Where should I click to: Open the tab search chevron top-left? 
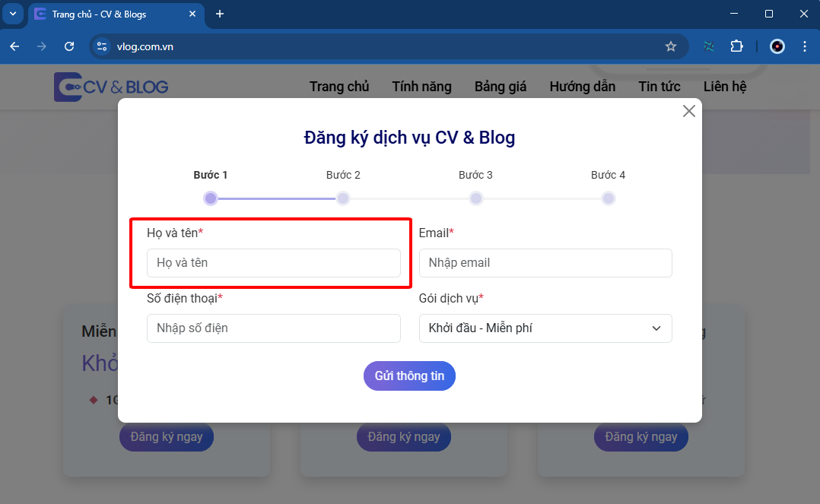(12, 14)
